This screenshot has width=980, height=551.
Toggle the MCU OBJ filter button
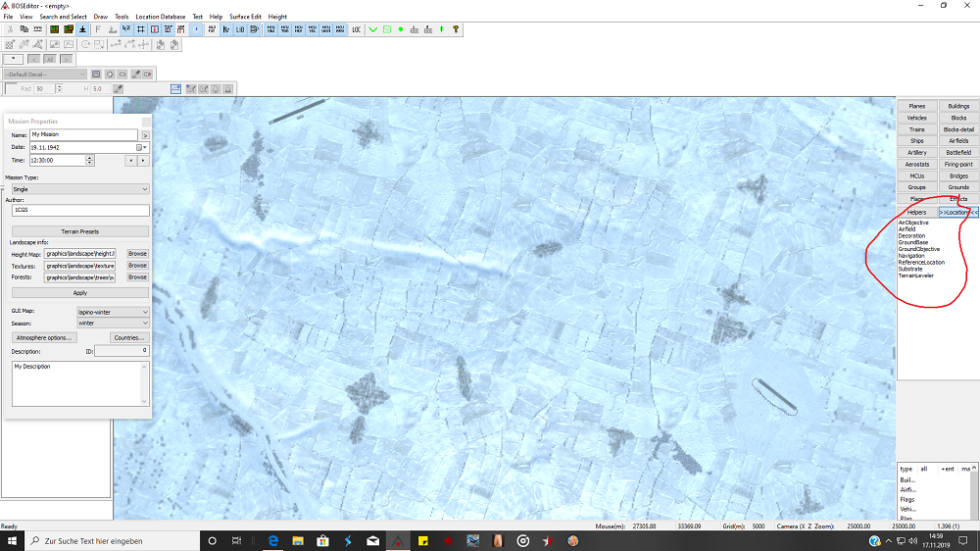coord(271,29)
